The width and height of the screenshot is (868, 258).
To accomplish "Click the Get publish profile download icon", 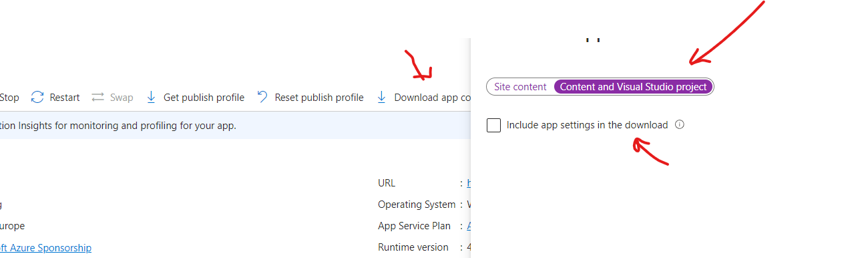I will click(x=151, y=98).
